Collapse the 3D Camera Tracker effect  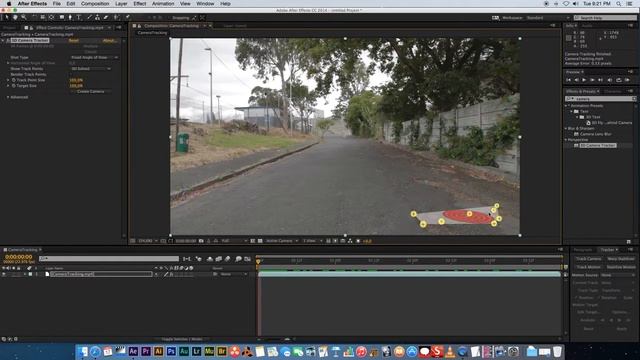(x=3, y=40)
